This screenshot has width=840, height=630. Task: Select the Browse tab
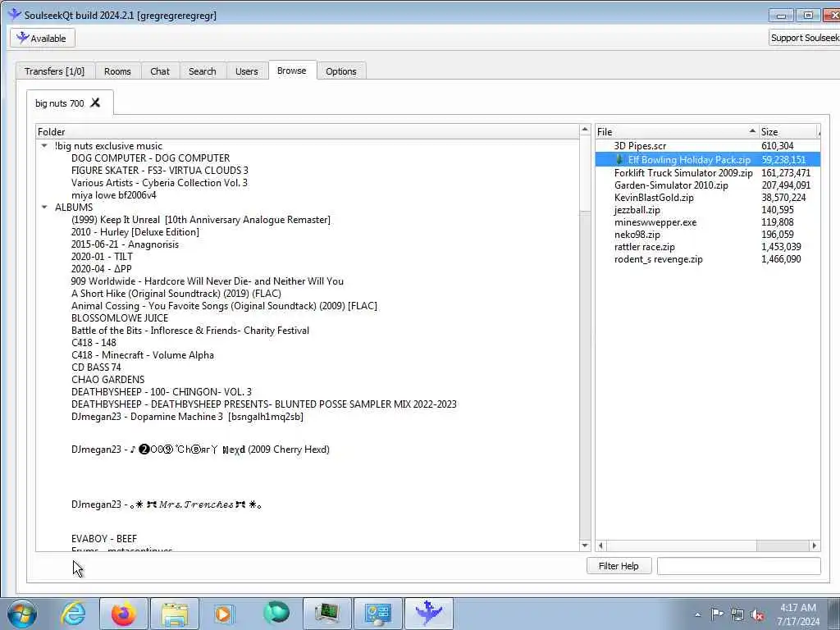point(292,71)
